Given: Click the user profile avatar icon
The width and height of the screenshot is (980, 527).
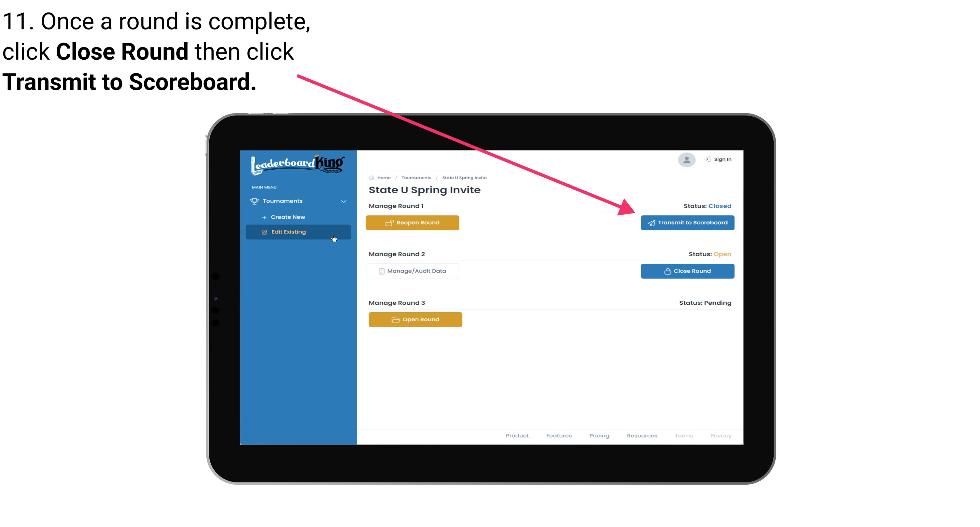Looking at the screenshot, I should (x=685, y=161).
